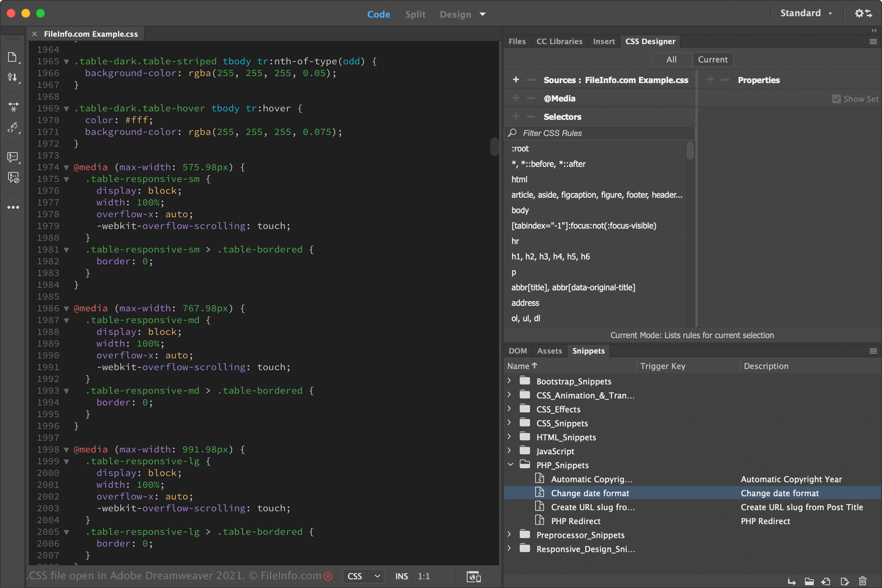Screen dimensions: 882x588
Task: Switch to the CSS Designer tab
Action: tap(650, 41)
